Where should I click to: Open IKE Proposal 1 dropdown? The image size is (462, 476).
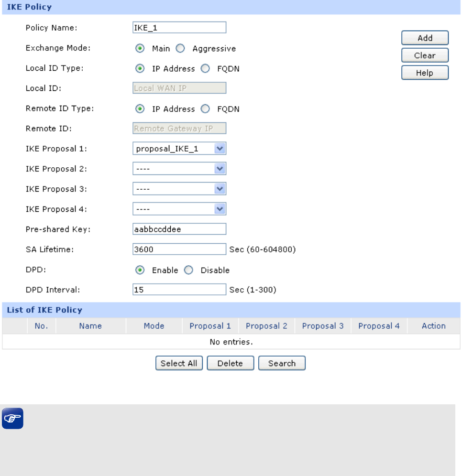click(x=179, y=149)
